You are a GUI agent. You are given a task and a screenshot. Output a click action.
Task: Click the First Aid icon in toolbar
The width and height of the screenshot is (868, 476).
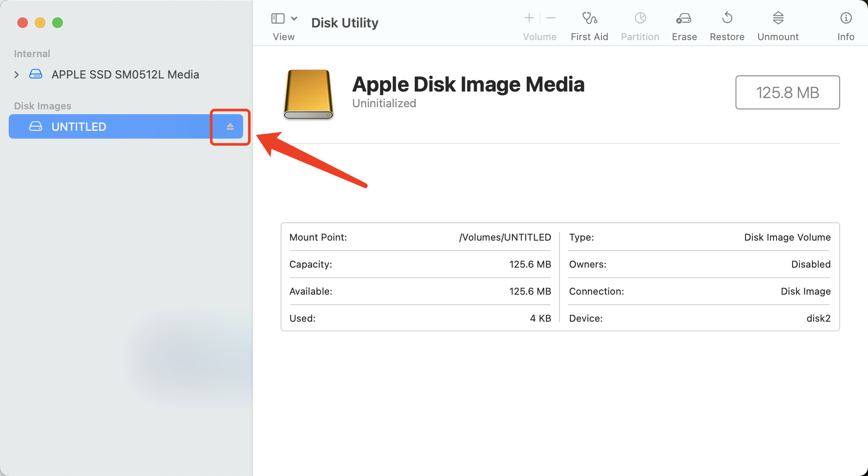(x=589, y=20)
